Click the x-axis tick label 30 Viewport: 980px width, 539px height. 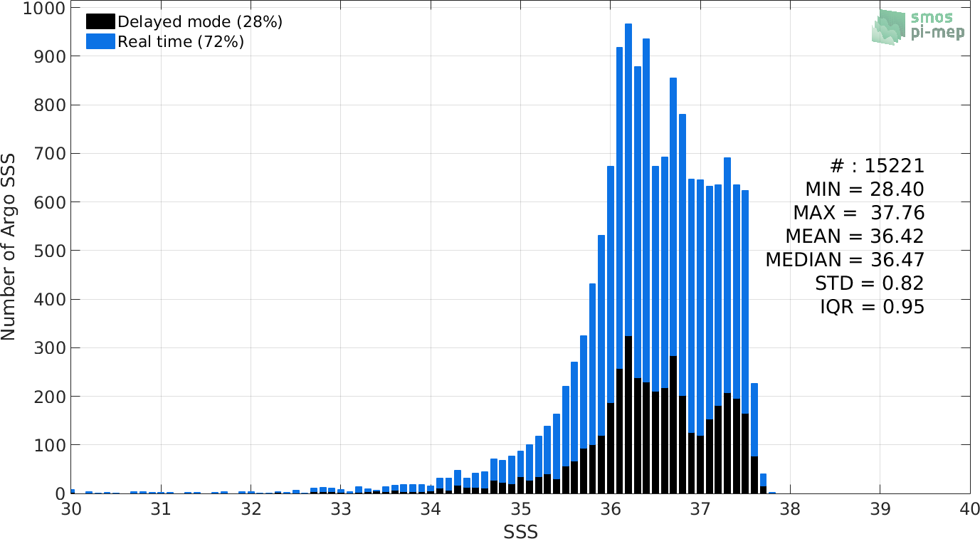(71, 509)
